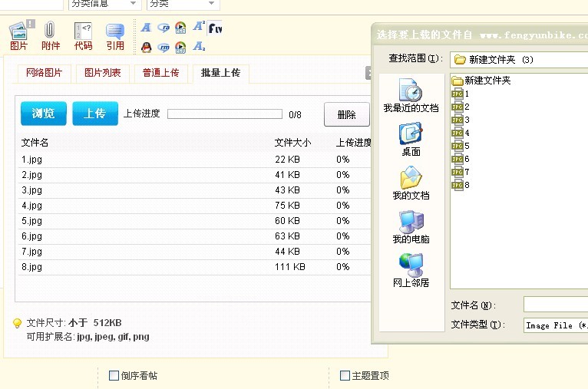Click the 图片 (image) insert icon

click(x=19, y=35)
